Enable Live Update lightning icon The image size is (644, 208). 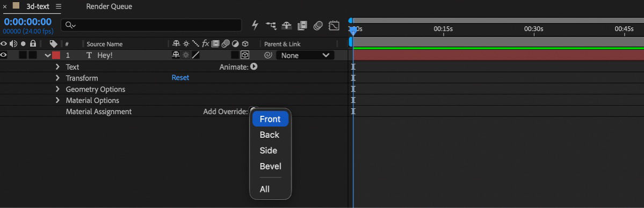(255, 25)
